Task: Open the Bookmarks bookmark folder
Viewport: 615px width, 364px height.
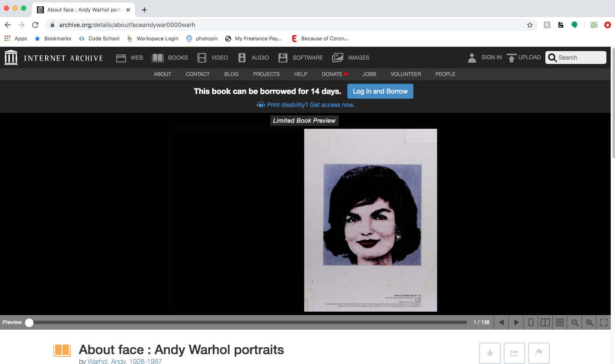Action: (53, 39)
